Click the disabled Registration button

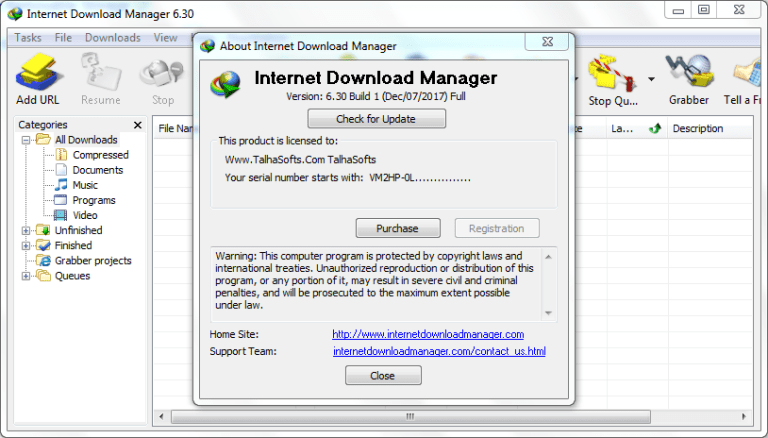[x=497, y=228]
